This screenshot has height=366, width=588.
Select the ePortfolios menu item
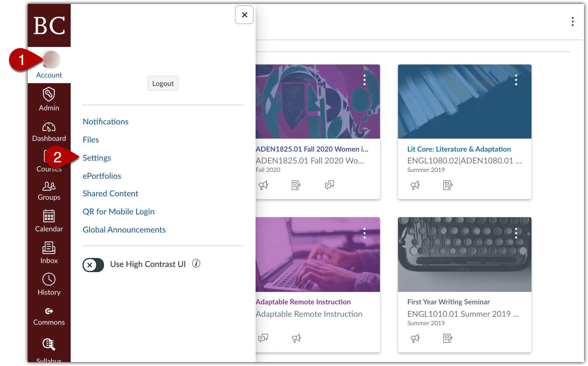pos(101,175)
